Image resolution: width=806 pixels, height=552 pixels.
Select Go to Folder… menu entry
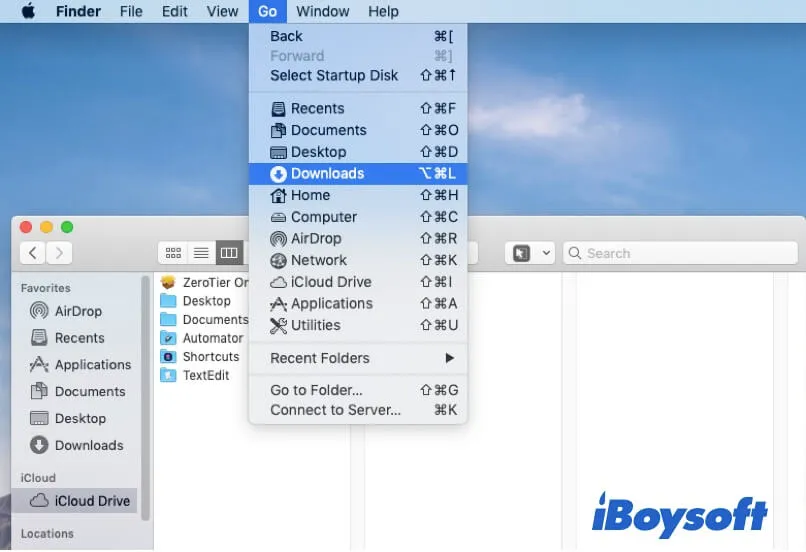[316, 390]
